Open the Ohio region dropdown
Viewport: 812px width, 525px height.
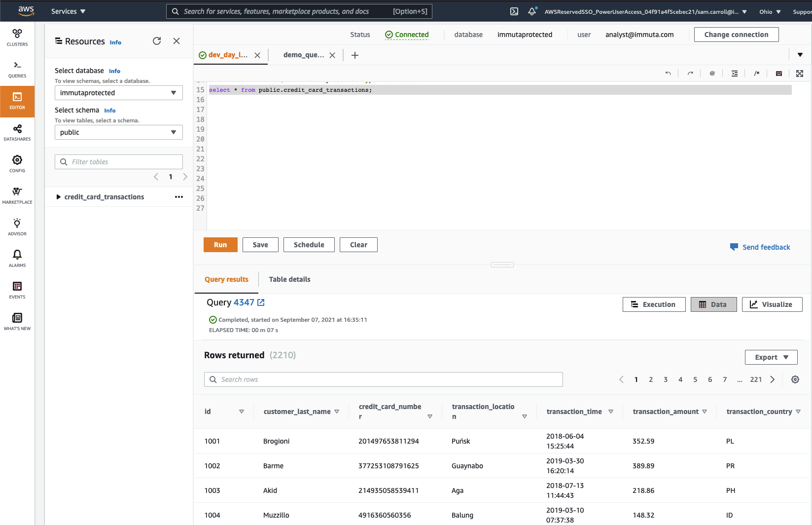(770, 12)
